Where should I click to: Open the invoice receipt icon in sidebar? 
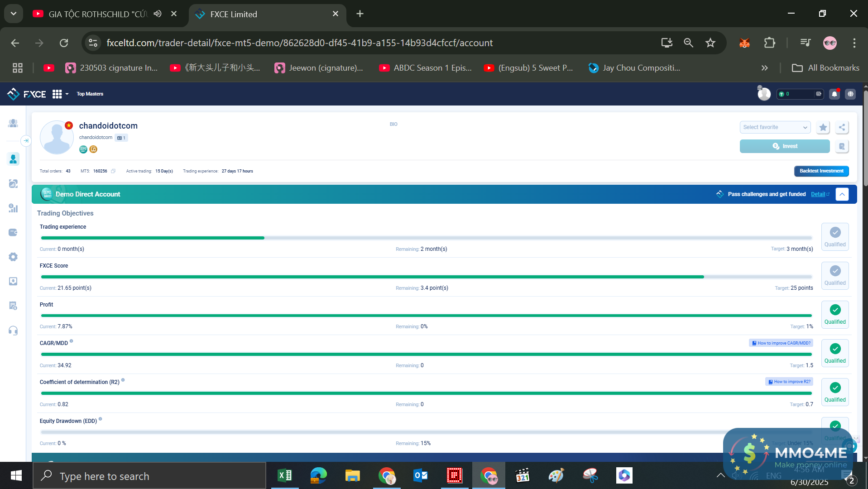13,306
